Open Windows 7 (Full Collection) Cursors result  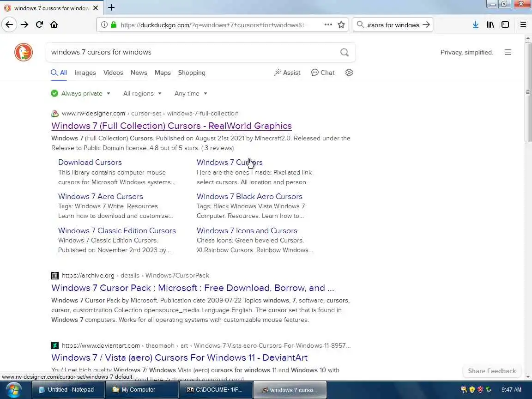(x=171, y=126)
